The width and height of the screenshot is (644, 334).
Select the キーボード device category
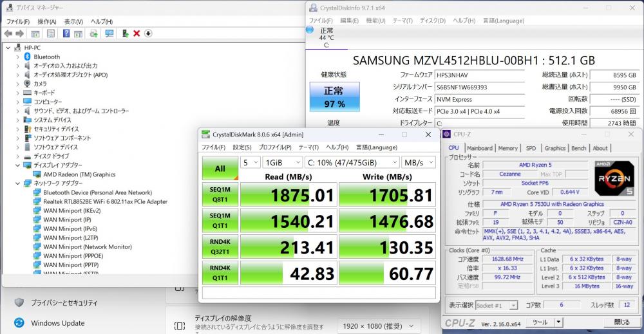(44, 93)
